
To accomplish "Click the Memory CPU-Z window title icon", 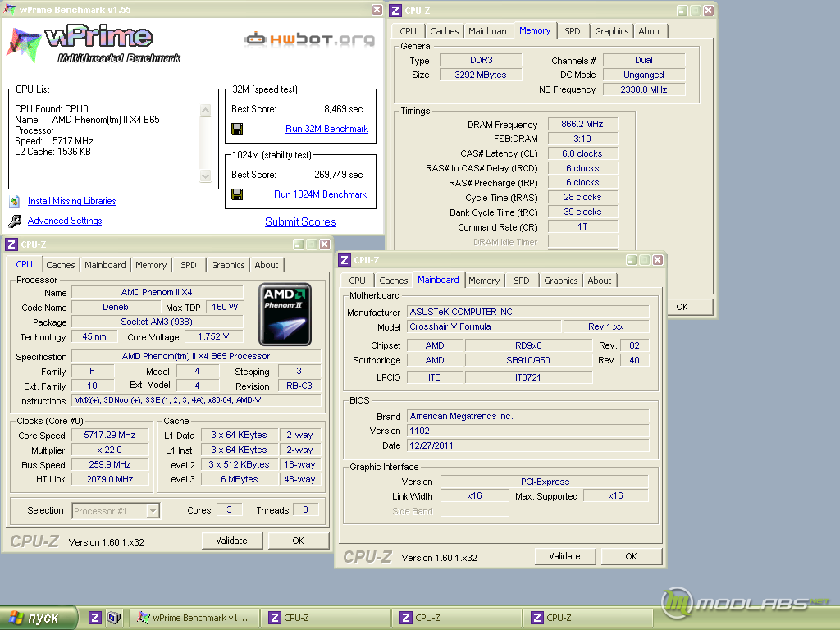I will pos(395,10).
